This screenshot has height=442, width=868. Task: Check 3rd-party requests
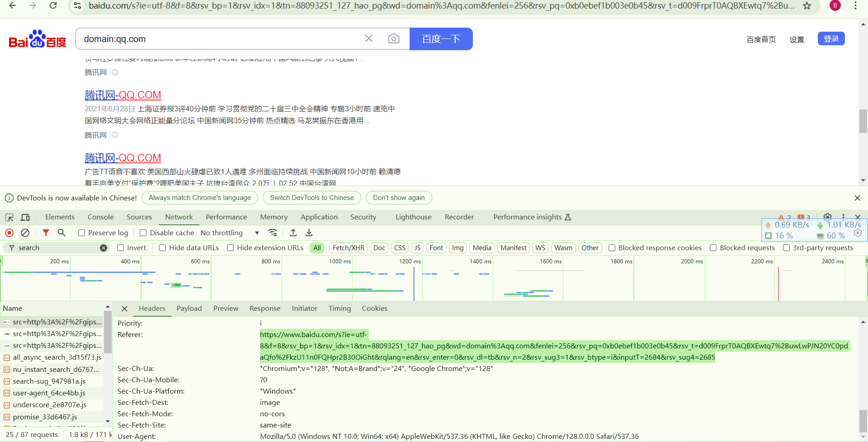[787, 248]
